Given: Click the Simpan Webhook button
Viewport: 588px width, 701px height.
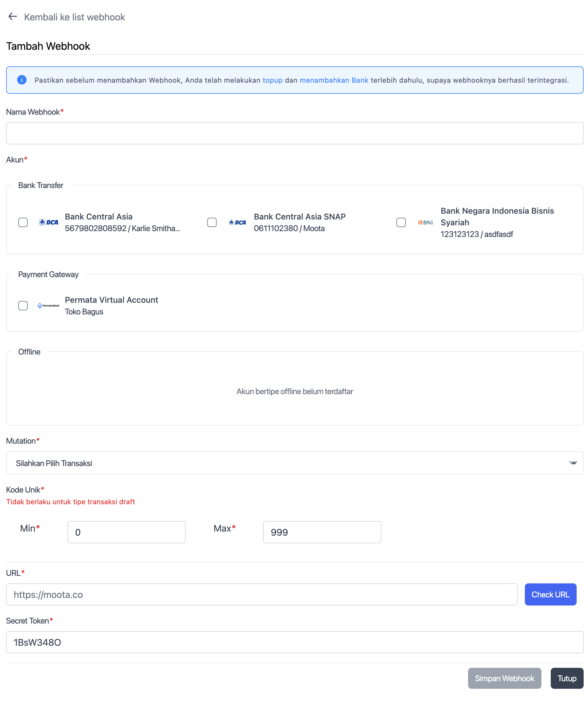Looking at the screenshot, I should click(504, 678).
